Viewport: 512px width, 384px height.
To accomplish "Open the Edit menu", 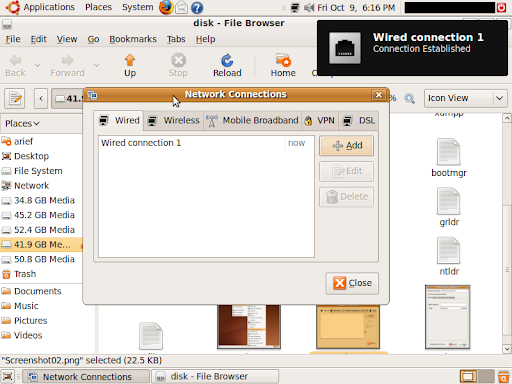I will pyautogui.click(x=38, y=39).
